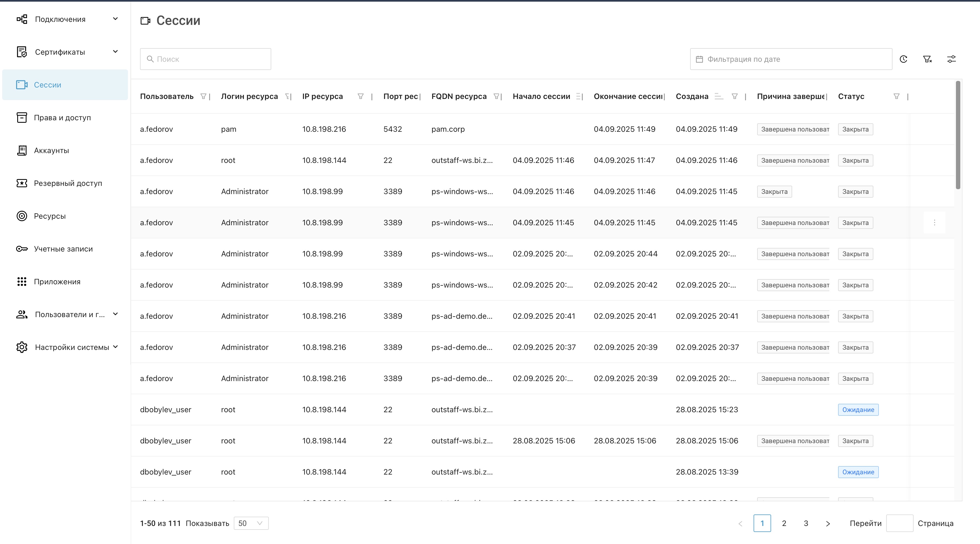Open Права и доступ in sidebar

pyautogui.click(x=62, y=118)
